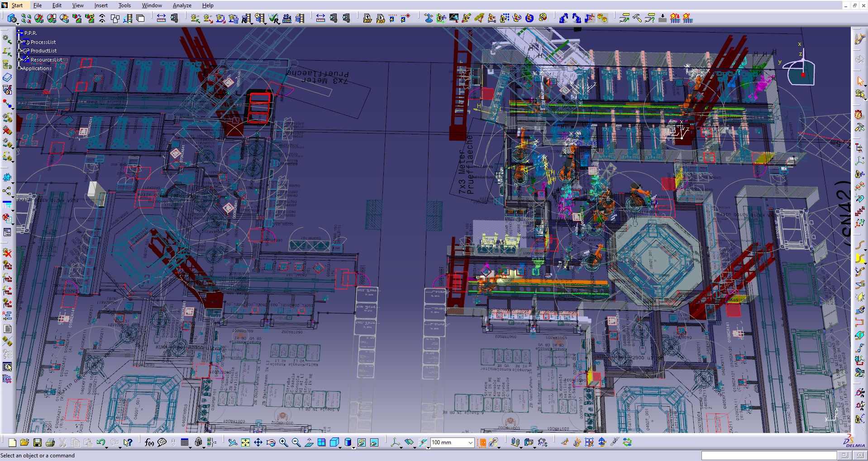Open the Edit menu

tap(57, 5)
